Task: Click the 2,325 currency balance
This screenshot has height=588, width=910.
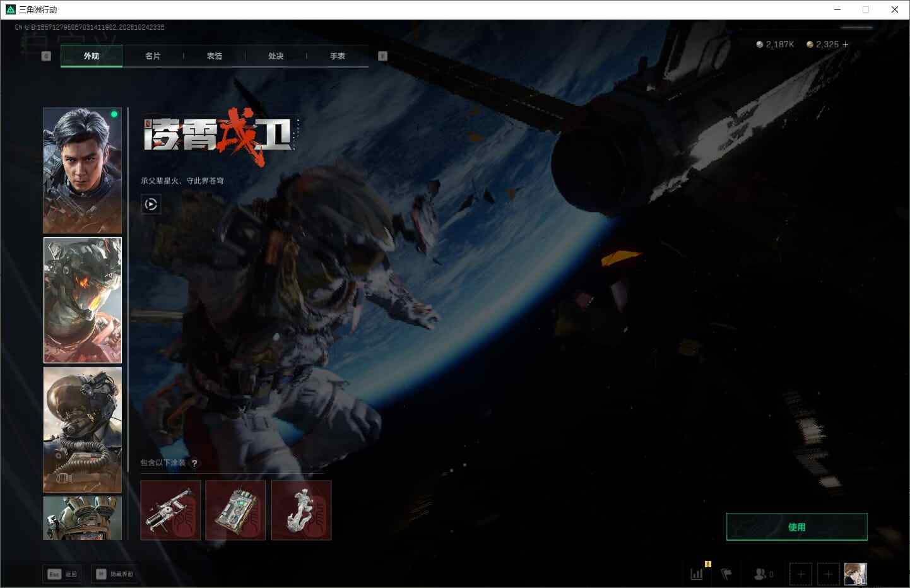Action: (823, 44)
